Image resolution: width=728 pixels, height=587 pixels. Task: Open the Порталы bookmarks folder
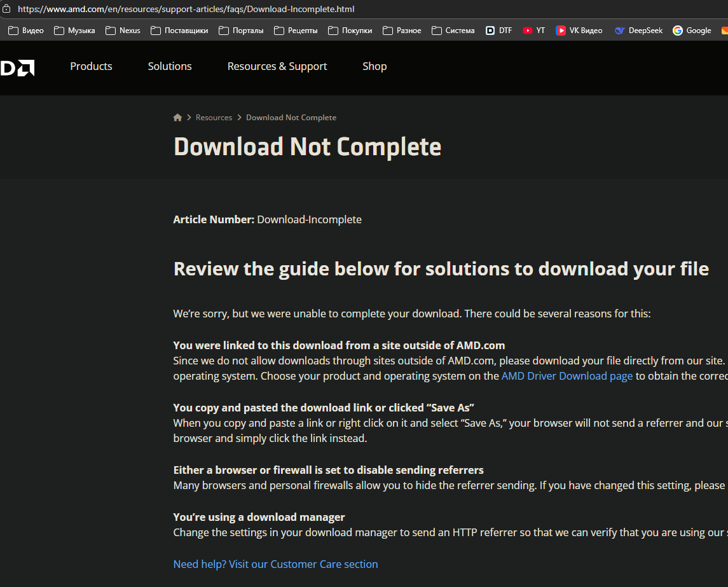point(241,31)
